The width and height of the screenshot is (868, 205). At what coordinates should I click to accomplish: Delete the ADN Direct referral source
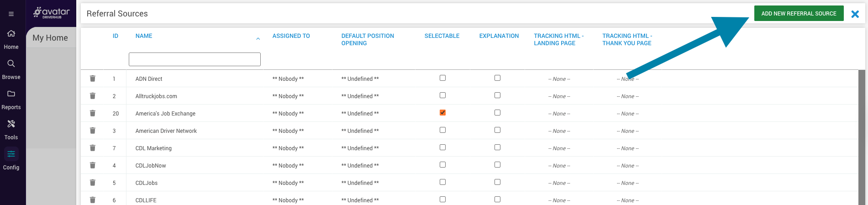(x=93, y=79)
